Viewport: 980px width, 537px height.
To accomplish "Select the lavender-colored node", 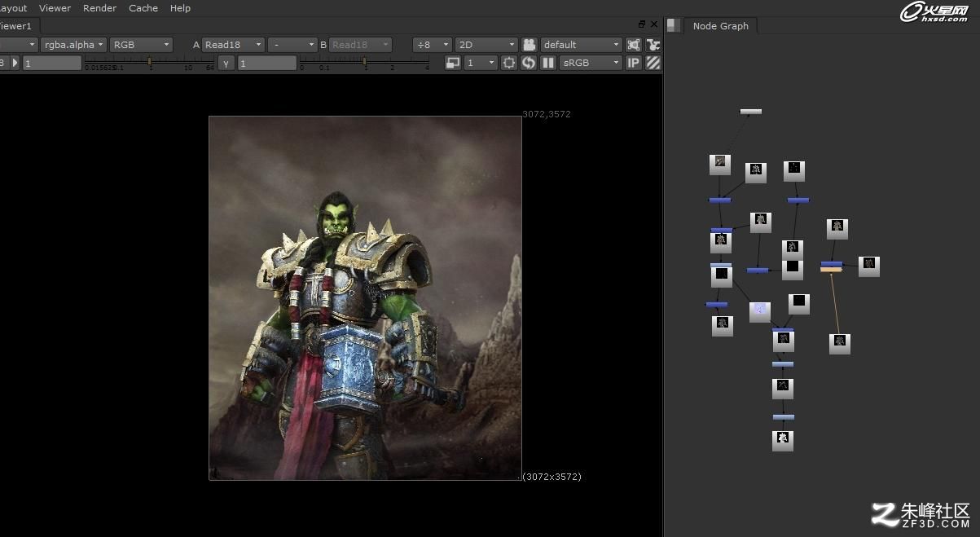I will coord(759,311).
